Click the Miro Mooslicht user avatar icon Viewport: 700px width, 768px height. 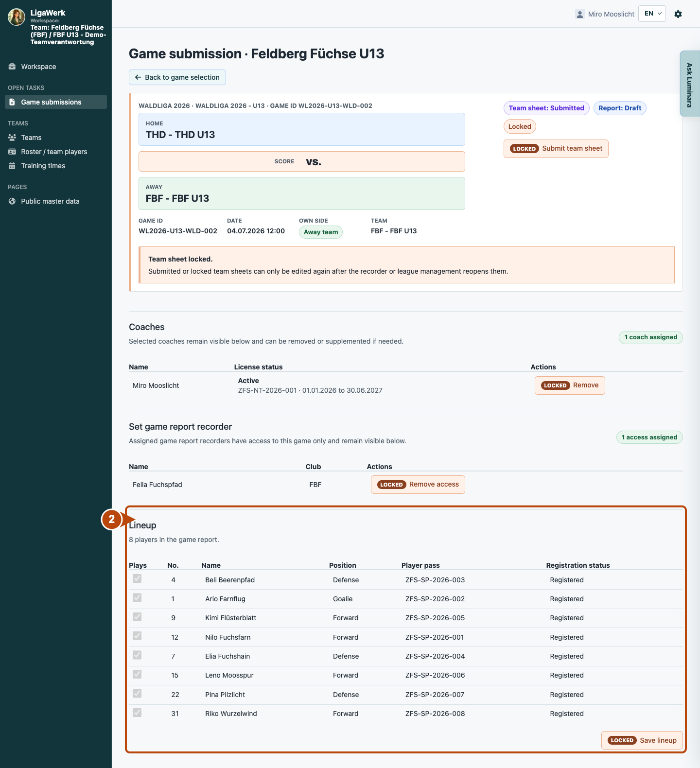click(580, 14)
